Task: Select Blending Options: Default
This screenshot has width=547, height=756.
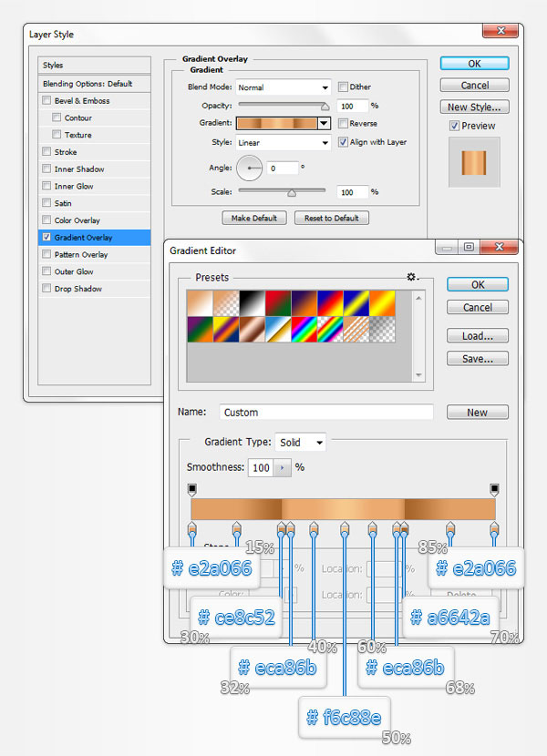Action: tap(94, 84)
